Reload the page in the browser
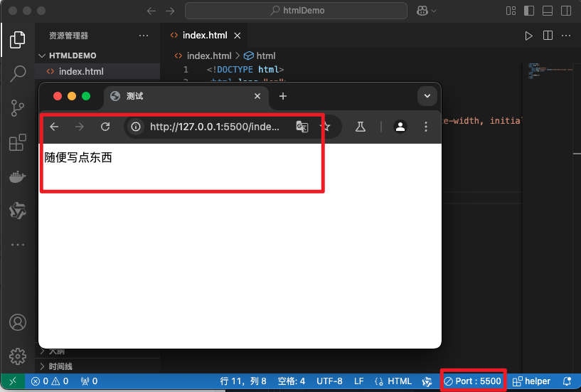 [x=105, y=127]
